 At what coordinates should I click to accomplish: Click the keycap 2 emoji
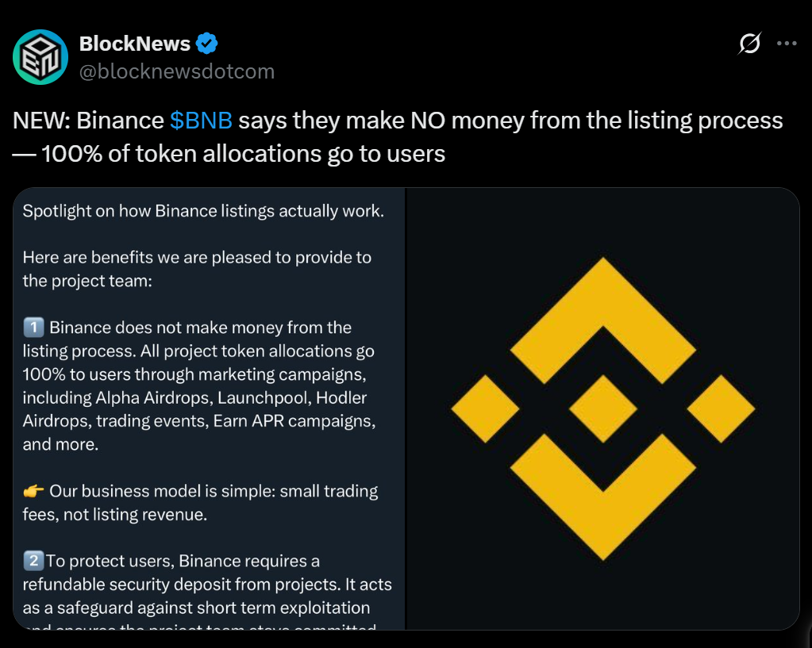coord(33,562)
